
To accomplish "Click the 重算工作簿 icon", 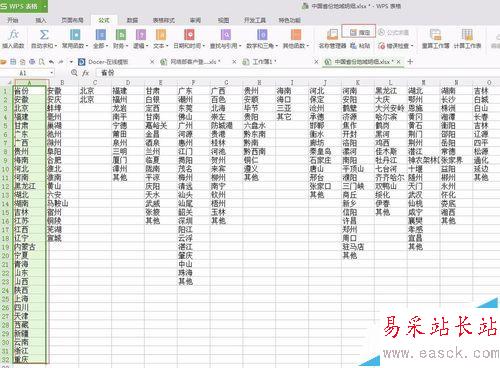I will pyautogui.click(x=435, y=35).
